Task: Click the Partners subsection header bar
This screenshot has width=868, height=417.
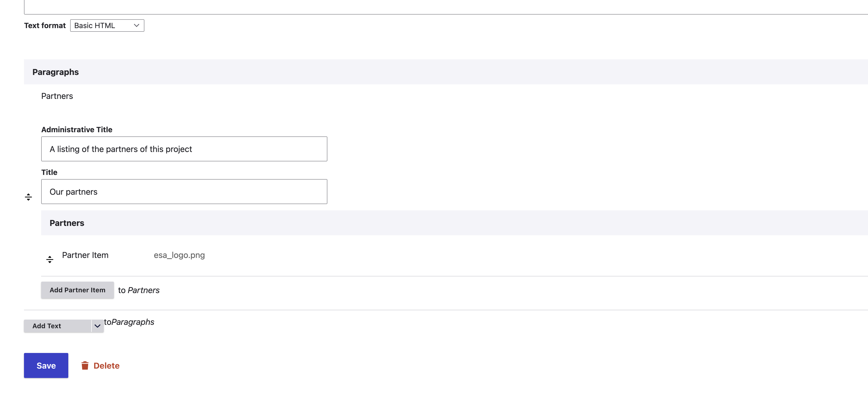Action: click(455, 223)
